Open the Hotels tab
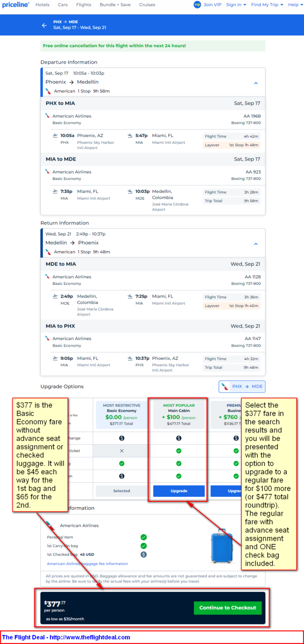This screenshot has width=304, height=644. point(43,5)
